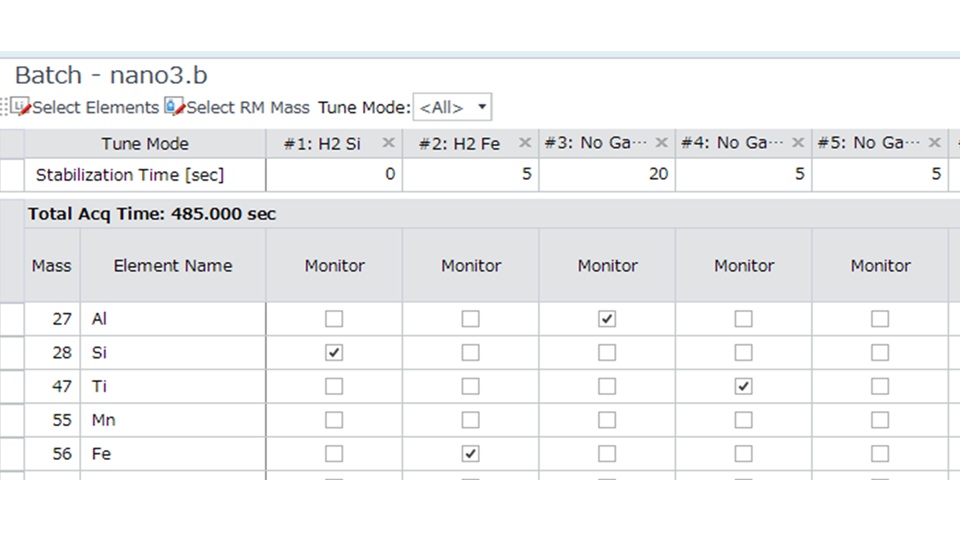This screenshot has height=540, width=961.
Task: Uncheck Ti monitor in tune mode #4
Action: [x=743, y=386]
